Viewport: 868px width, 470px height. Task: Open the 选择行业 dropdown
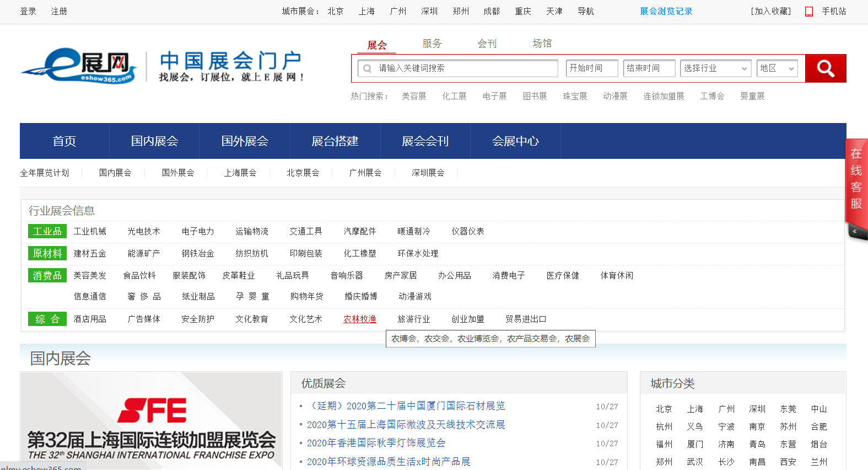click(716, 68)
